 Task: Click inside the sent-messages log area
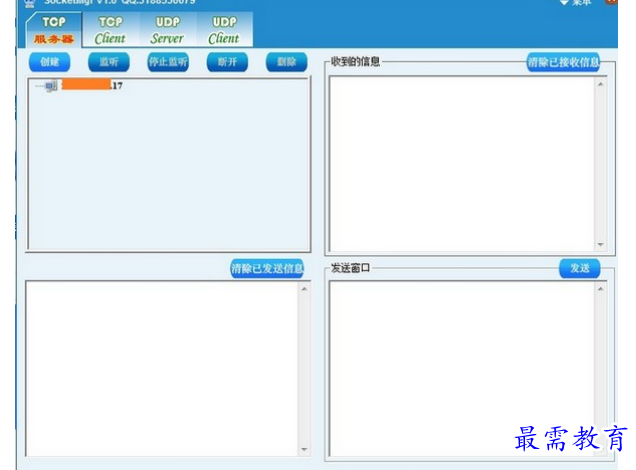pyautogui.click(x=162, y=369)
